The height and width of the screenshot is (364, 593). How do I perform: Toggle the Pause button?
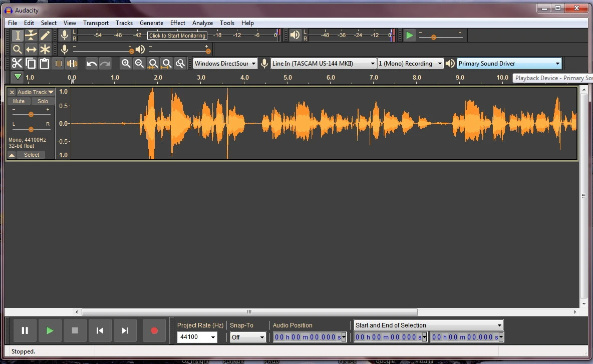coord(25,330)
